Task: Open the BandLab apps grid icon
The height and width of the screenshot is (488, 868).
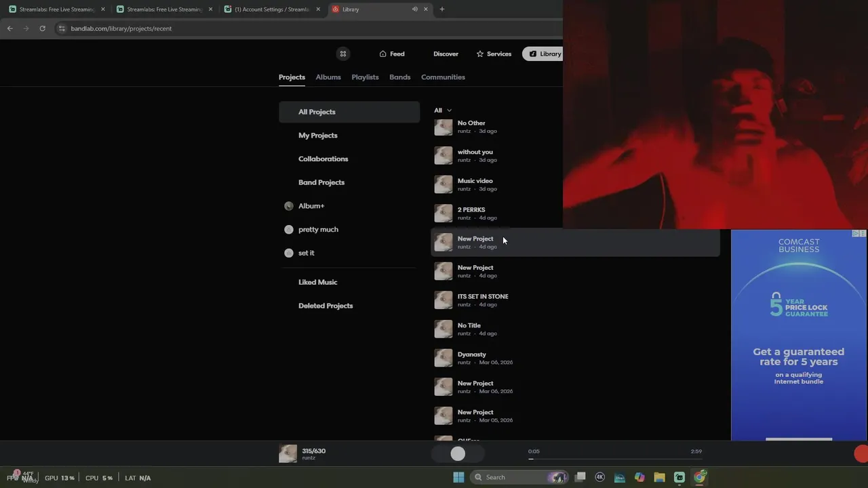Action: point(343,54)
